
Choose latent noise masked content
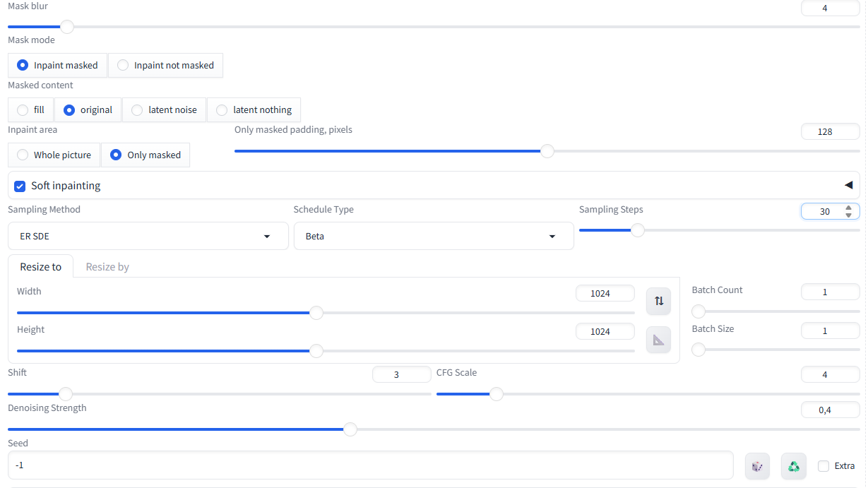point(164,109)
